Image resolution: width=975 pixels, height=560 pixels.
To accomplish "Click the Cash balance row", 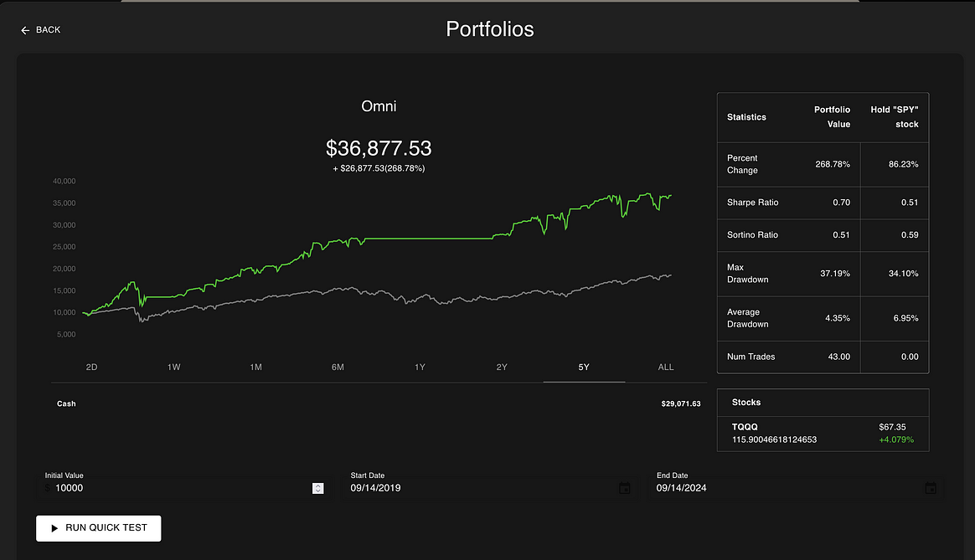I will click(378, 403).
